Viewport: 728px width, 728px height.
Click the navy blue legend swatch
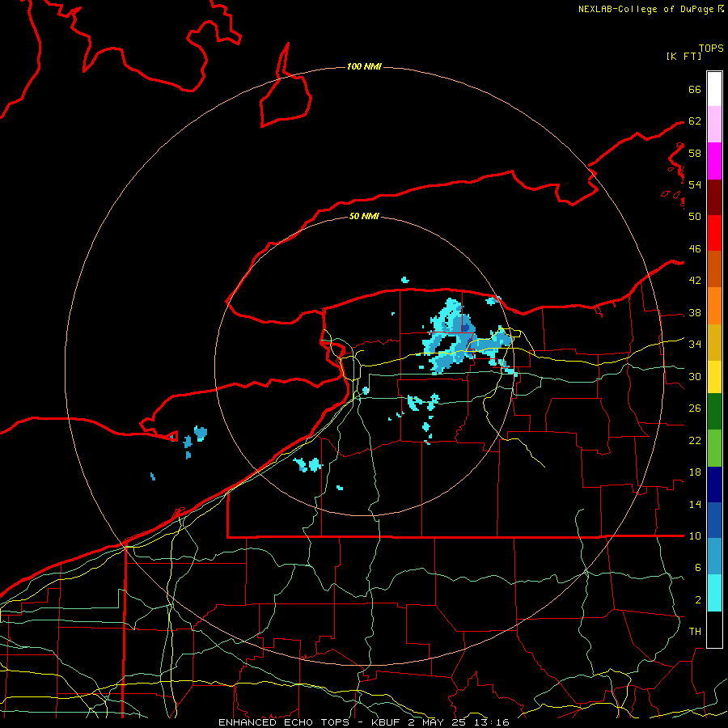click(714, 485)
